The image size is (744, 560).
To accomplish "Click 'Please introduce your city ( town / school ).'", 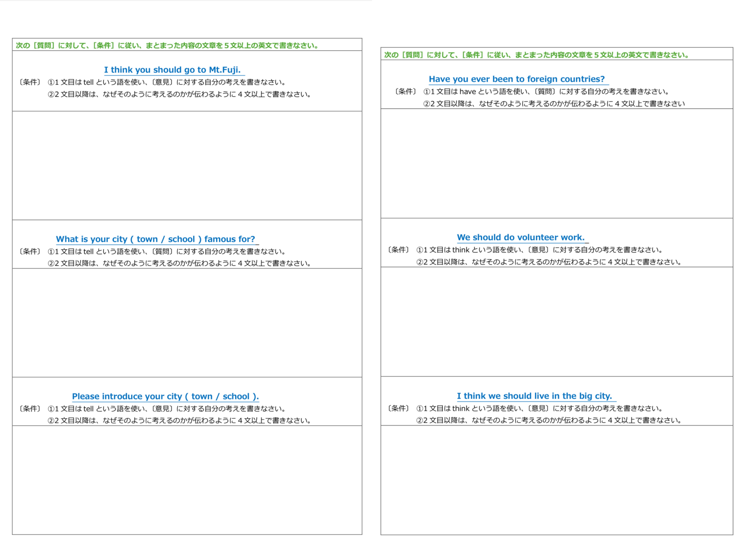I will coord(165,396).
